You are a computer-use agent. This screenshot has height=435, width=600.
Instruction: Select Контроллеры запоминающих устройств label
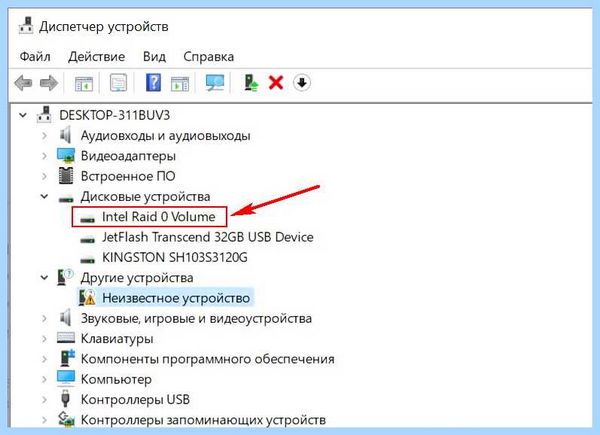pos(203,420)
